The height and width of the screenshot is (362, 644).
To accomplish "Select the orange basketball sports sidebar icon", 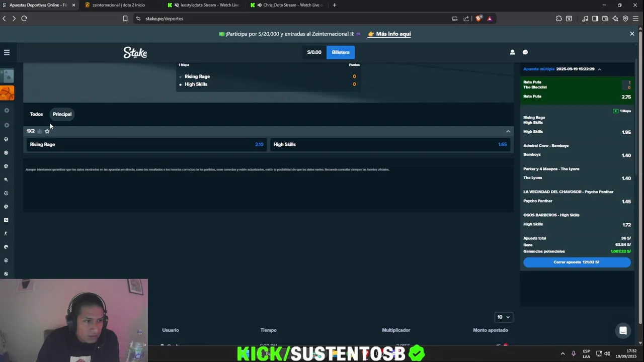I will click(7, 93).
